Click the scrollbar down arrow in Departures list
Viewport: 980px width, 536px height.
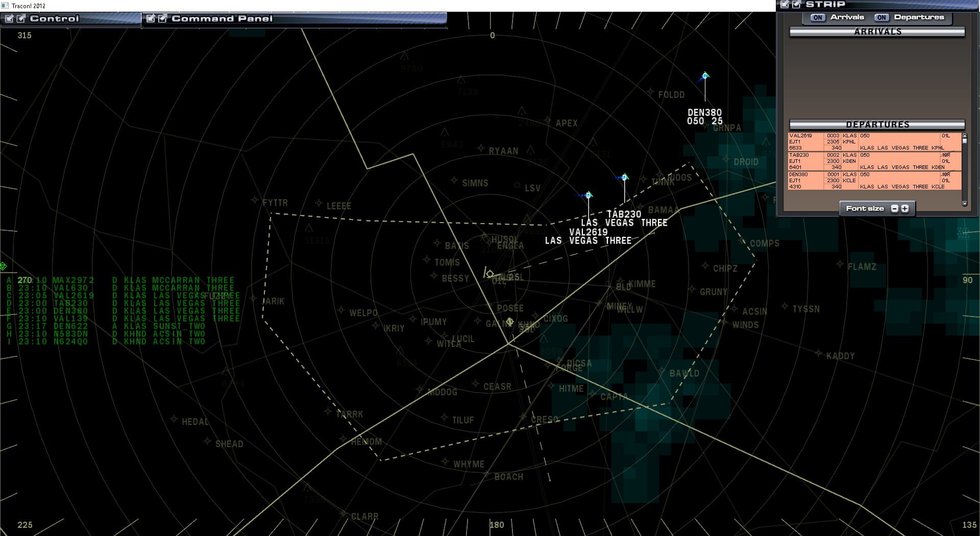(x=965, y=204)
